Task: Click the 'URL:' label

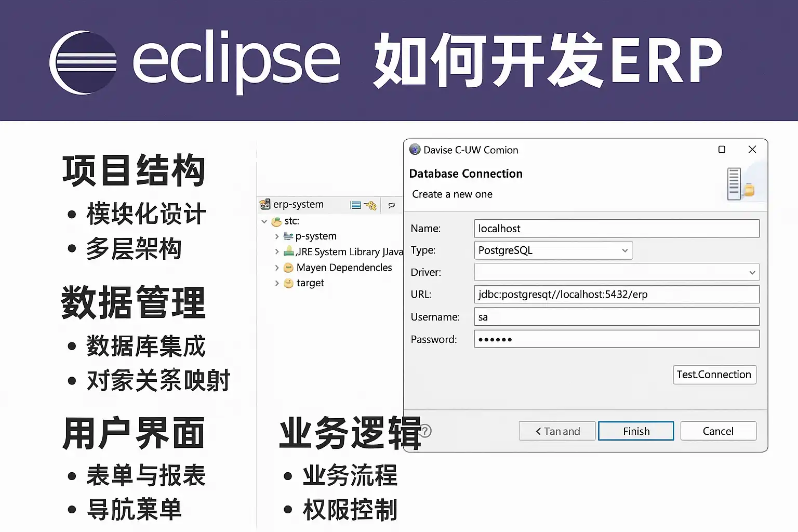Action: click(x=421, y=295)
